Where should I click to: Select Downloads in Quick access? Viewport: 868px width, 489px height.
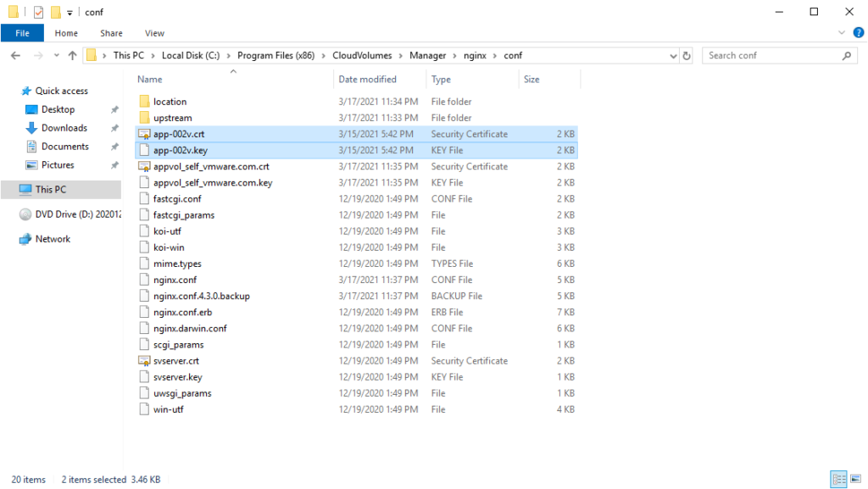click(64, 128)
